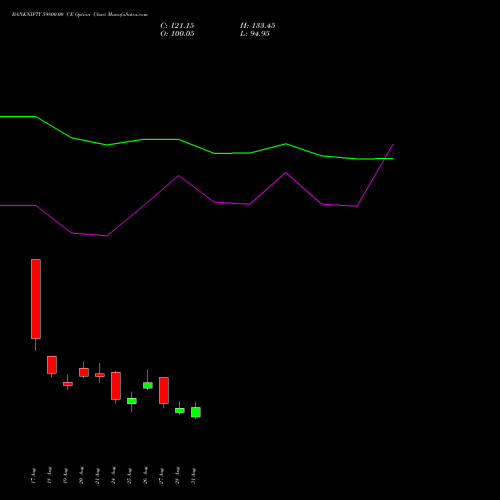
Task: Select the green 26 Aug candle
Action: click(148, 385)
